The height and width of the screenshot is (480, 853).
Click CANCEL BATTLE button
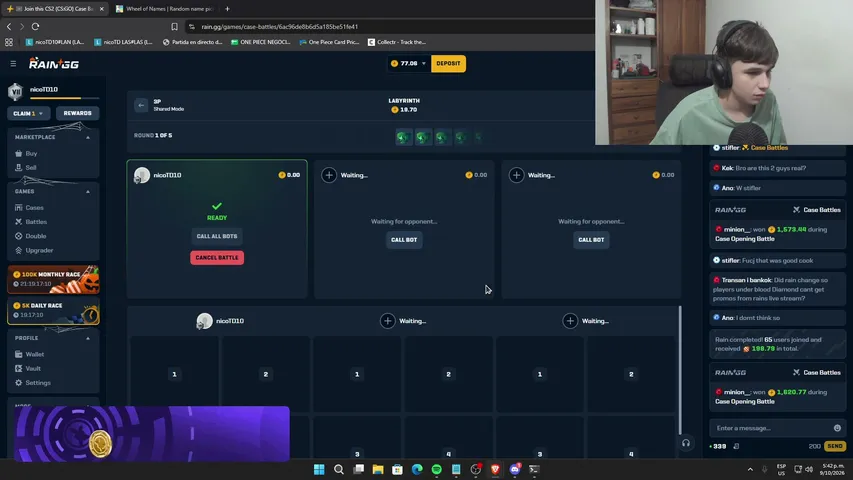[x=217, y=257]
